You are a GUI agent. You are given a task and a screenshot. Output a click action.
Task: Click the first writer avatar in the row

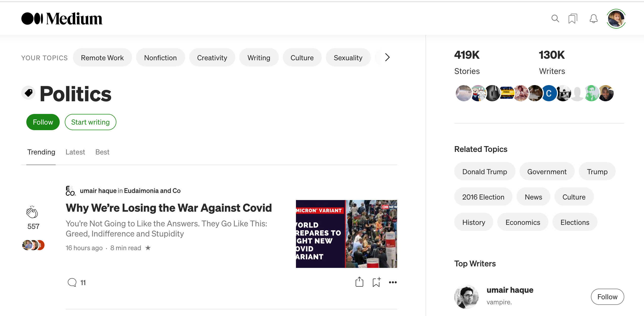(x=463, y=93)
